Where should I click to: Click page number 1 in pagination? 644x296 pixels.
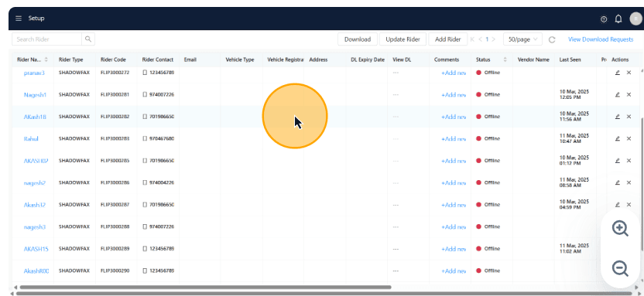coord(487,39)
